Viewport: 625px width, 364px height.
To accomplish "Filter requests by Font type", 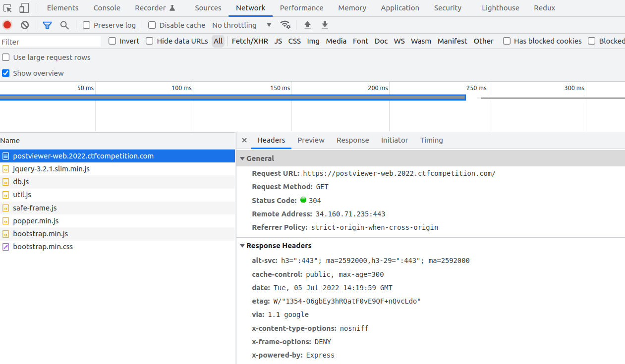I will coord(360,41).
